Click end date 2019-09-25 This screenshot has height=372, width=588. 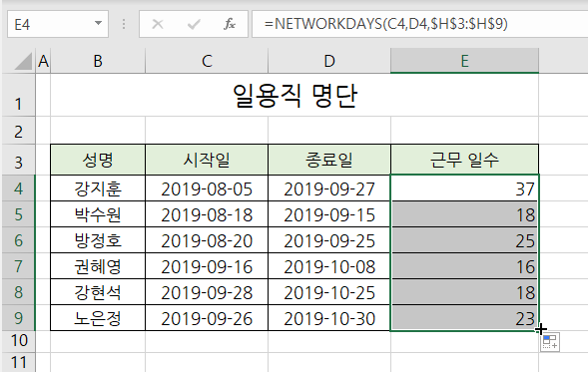pos(329,239)
